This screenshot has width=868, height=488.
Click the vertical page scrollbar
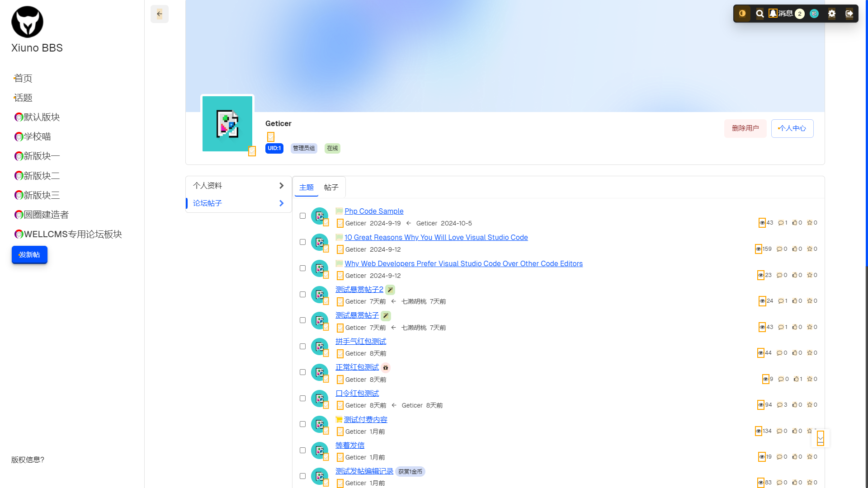point(866,136)
